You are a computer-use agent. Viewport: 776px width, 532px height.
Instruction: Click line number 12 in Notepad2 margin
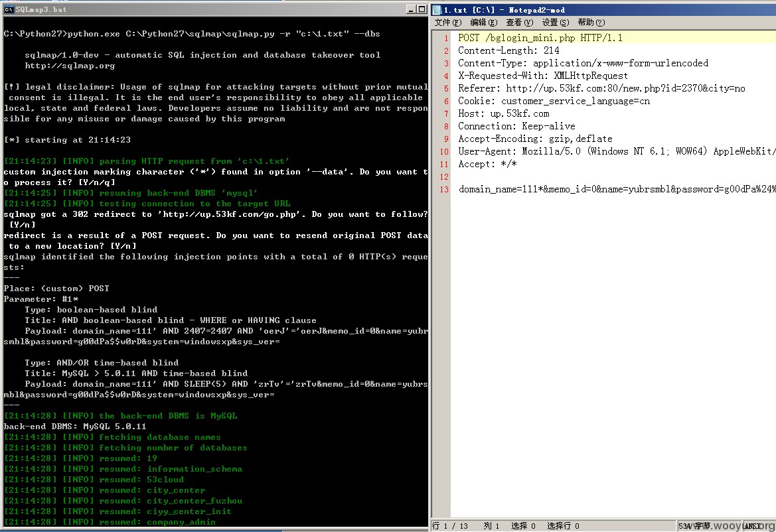click(444, 177)
